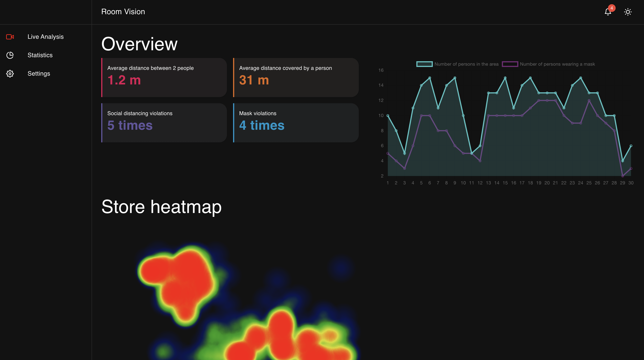Image resolution: width=644 pixels, height=360 pixels.
Task: Click the average distance covered card
Action: (x=296, y=78)
